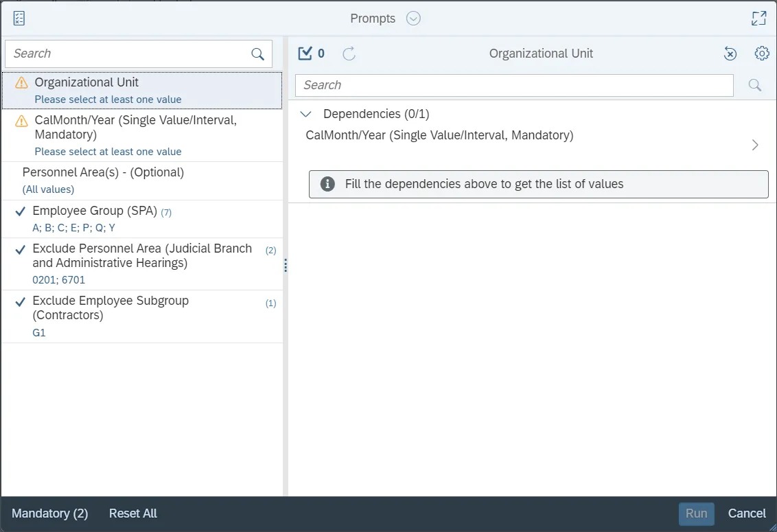Click the reset prompt values icon
Viewport: 777px width, 532px height.
coord(730,54)
